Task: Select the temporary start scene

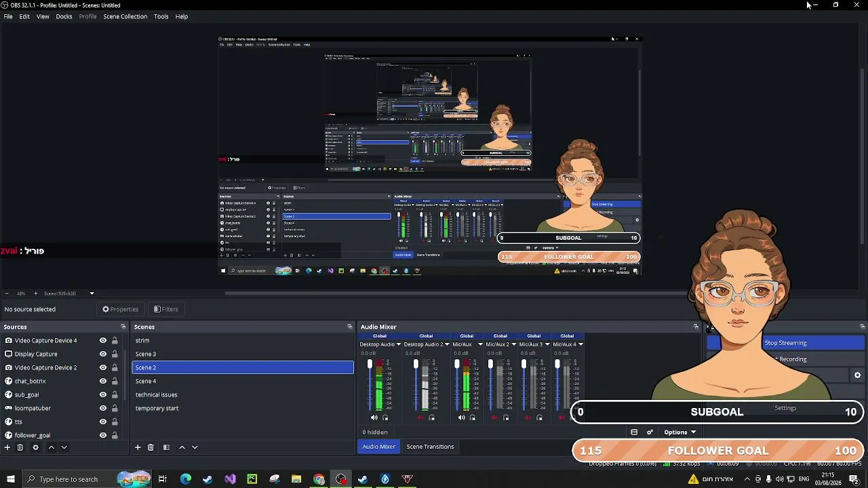Action: [x=242, y=408]
